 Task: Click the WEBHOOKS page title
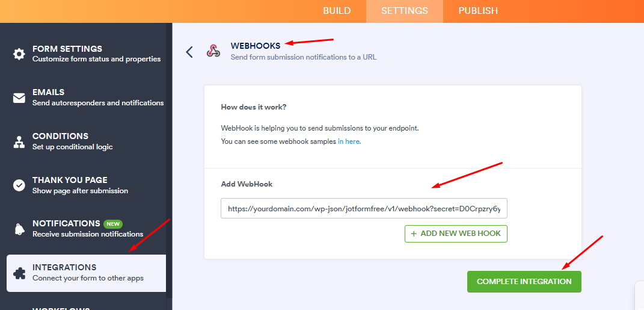(255, 46)
